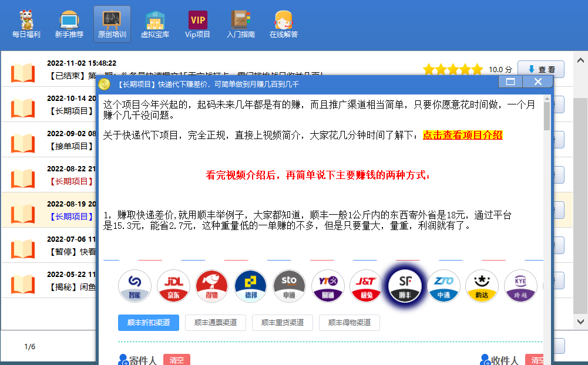Open the 虚拟宝库 warehouse icon
Viewport: 588px width, 365px height.
pos(155,20)
